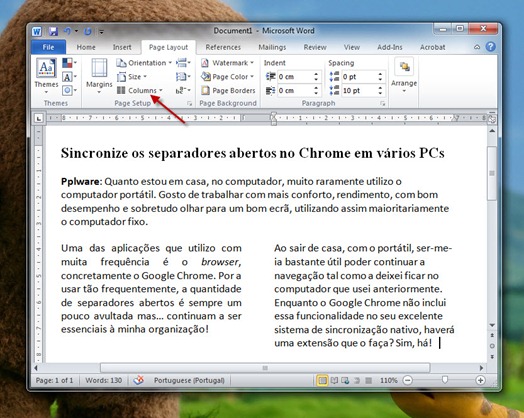Screen dimensions: 524x418
Task: Click the Select Browse Object button
Action: click(x=492, y=346)
